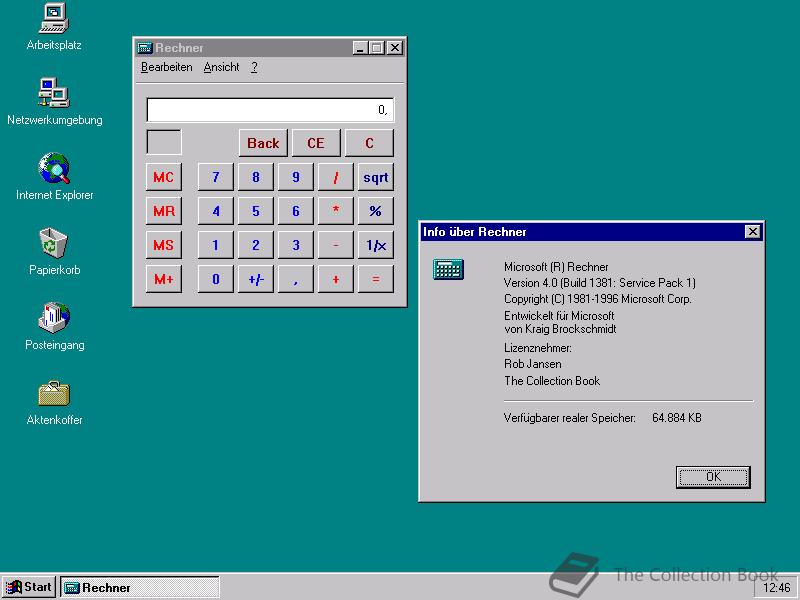
Task: Click the minus (-) button
Action: (x=336, y=245)
